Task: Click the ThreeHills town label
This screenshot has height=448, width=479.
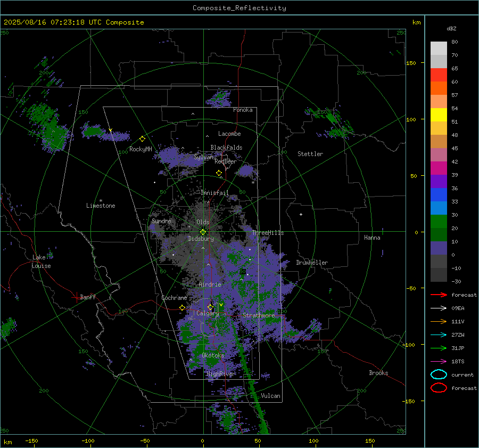Action: [268, 233]
